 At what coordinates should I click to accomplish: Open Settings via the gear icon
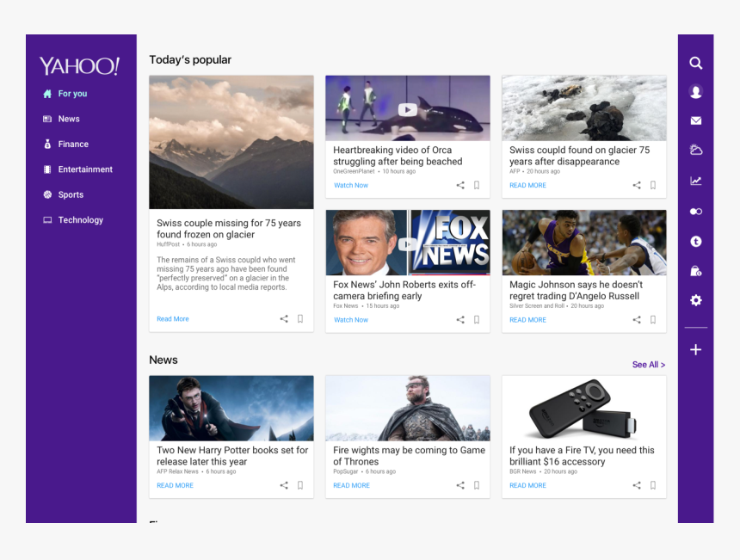coord(695,299)
